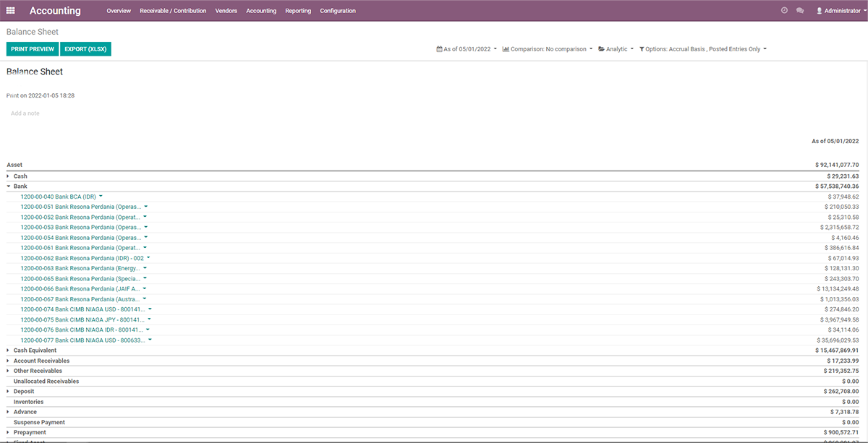This screenshot has height=443, width=868.
Task: Expand the Cash Equivalent row
Action: [x=9, y=350]
